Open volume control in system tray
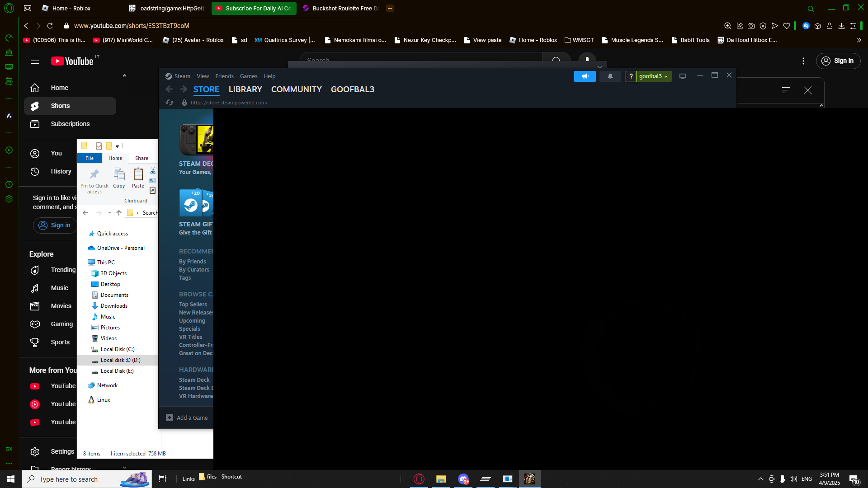Image resolution: width=868 pixels, height=488 pixels. tap(793, 479)
